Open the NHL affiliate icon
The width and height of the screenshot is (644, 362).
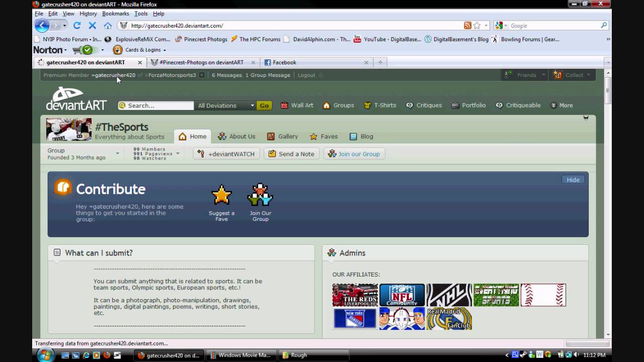[x=449, y=295]
